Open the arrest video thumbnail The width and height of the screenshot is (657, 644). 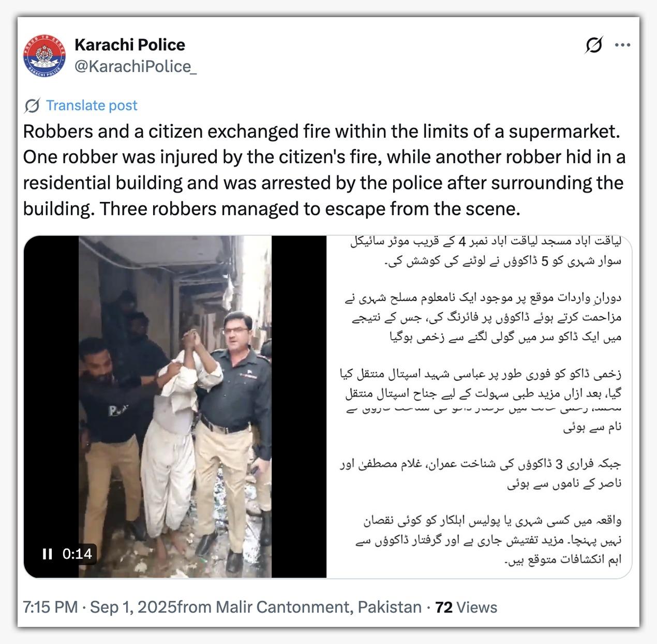[x=175, y=406]
